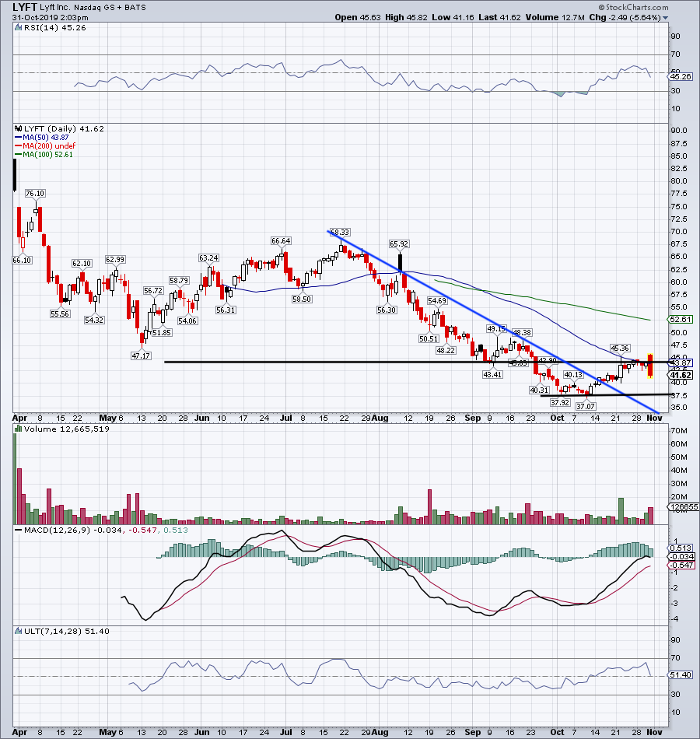Click the green MA(100) legend line
The height and width of the screenshot is (739, 700).
pos(19,155)
